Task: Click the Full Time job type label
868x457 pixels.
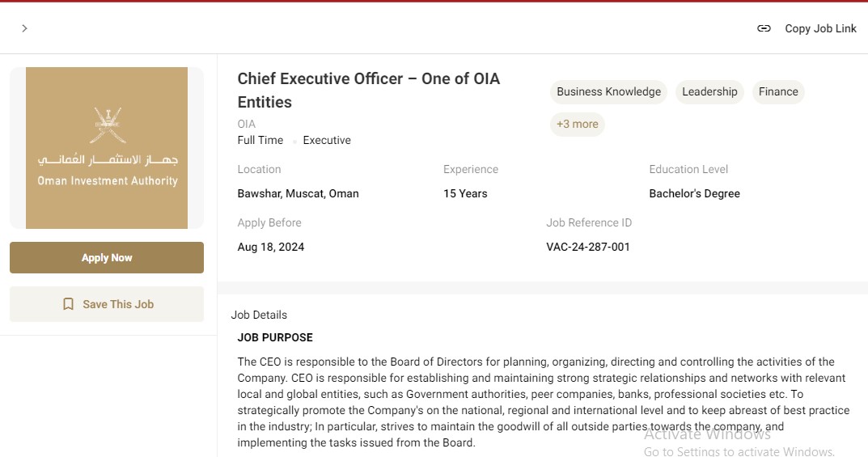Action: click(x=260, y=140)
